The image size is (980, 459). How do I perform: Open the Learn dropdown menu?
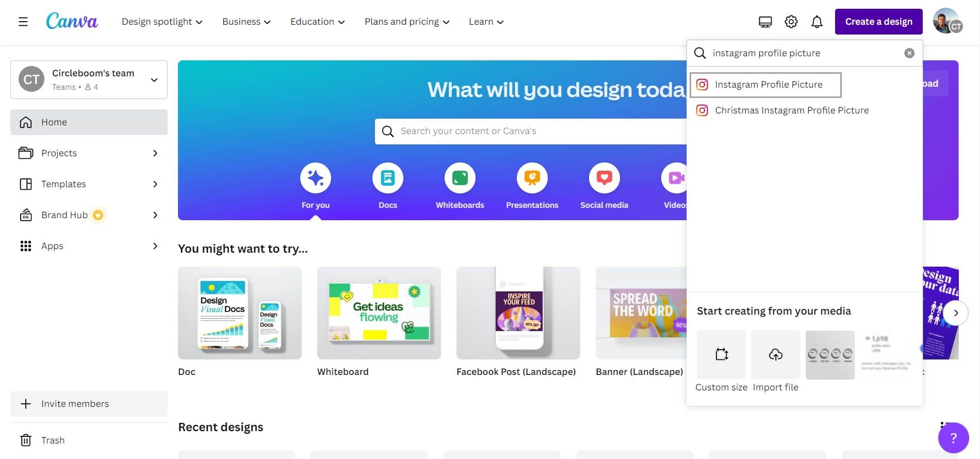tap(486, 22)
